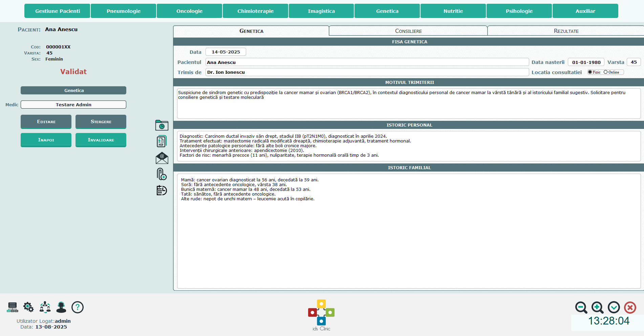Open the Gestiune Pacienti menu
Screen dimensions: 644x336
click(57, 11)
